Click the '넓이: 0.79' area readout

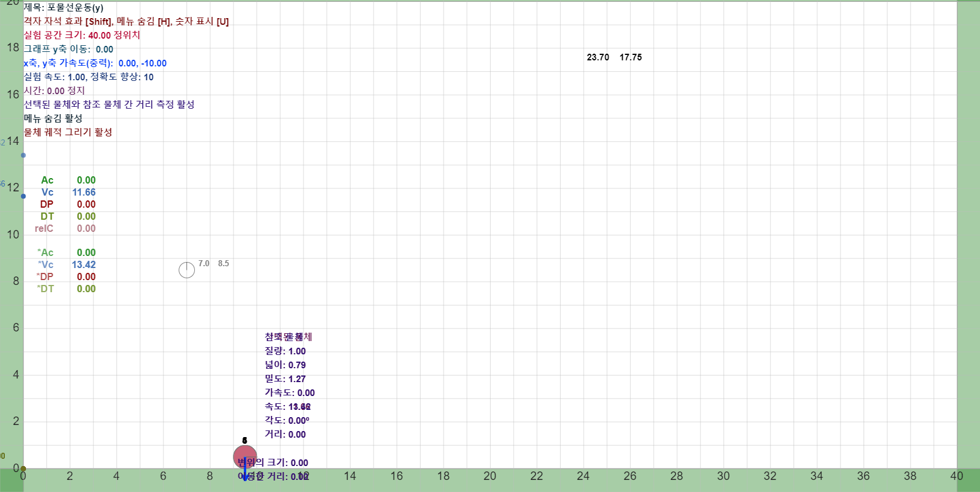[x=285, y=365]
